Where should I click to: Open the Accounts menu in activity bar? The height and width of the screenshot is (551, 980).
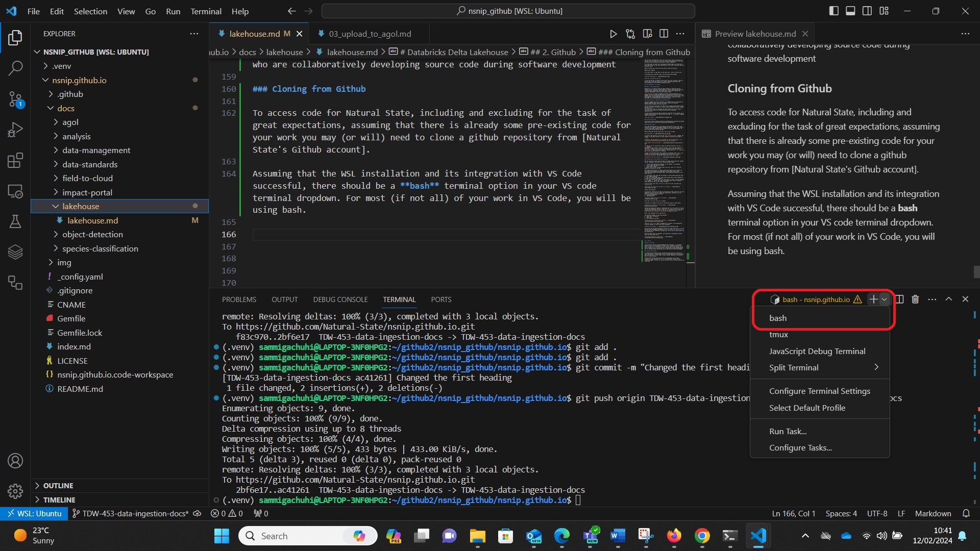(15, 461)
